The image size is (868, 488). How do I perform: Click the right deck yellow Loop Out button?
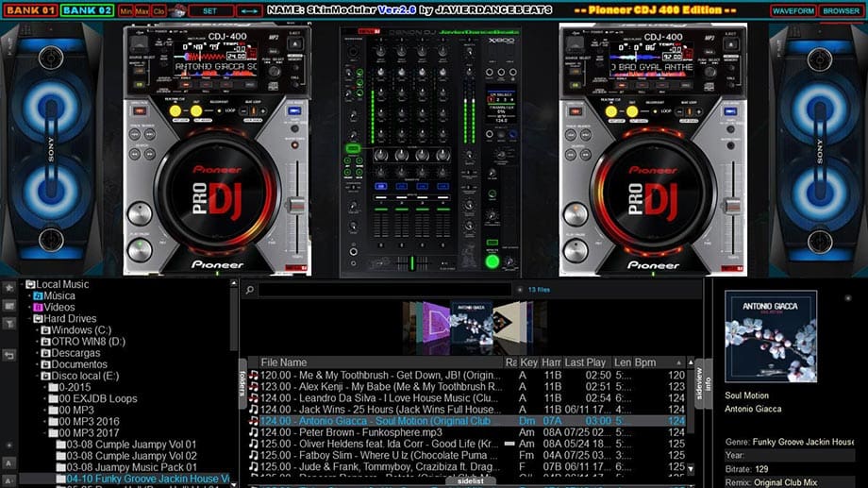click(631, 111)
